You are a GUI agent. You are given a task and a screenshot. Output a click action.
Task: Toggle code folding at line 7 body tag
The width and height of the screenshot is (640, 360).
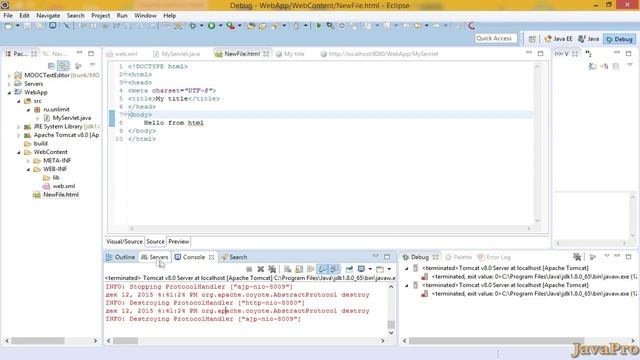click(124, 114)
